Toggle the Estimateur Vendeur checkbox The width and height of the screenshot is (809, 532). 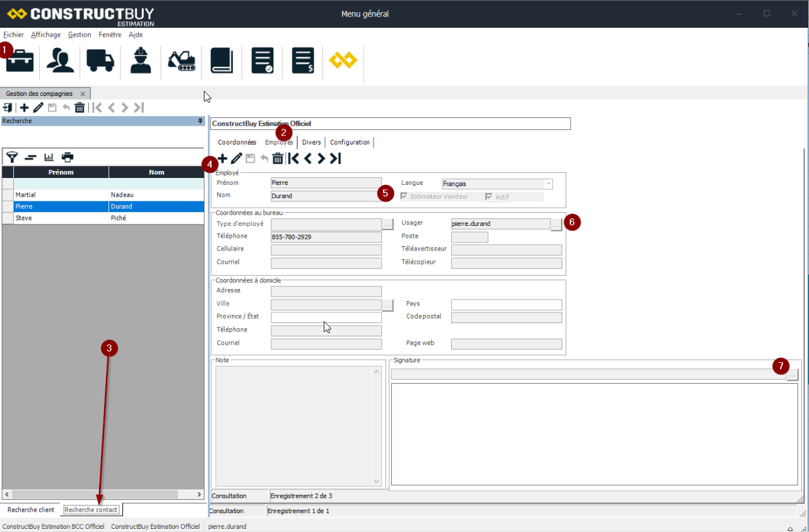404,197
